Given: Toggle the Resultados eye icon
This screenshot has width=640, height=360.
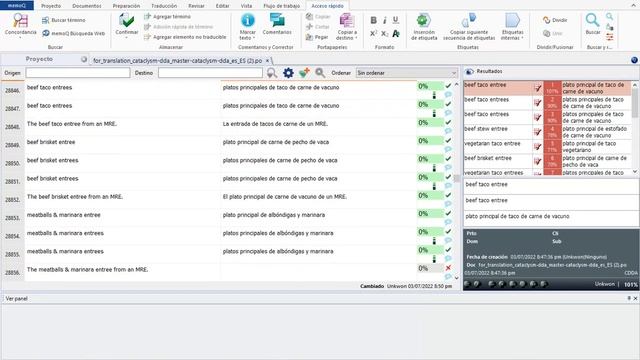Looking at the screenshot, I should pos(469,71).
